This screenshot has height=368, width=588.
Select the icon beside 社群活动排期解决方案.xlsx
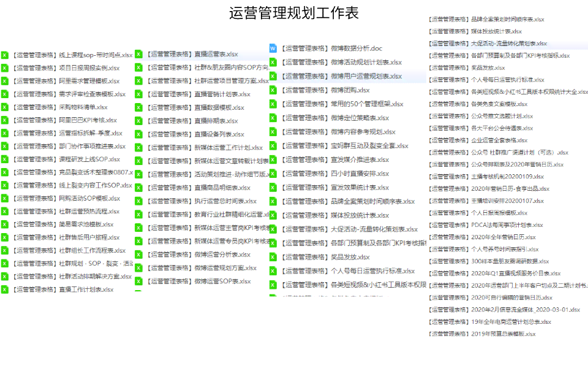click(x=4, y=277)
